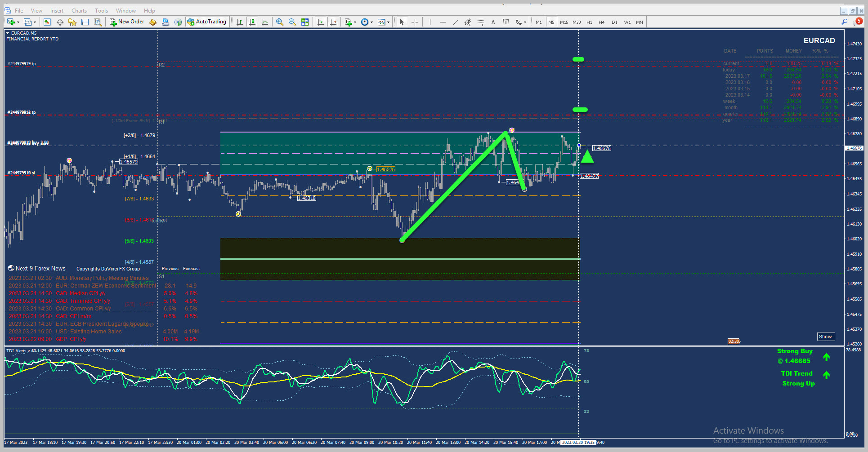Draw an equidistant channel
Image resolution: width=868 pixels, height=452 pixels.
pyautogui.click(x=468, y=22)
